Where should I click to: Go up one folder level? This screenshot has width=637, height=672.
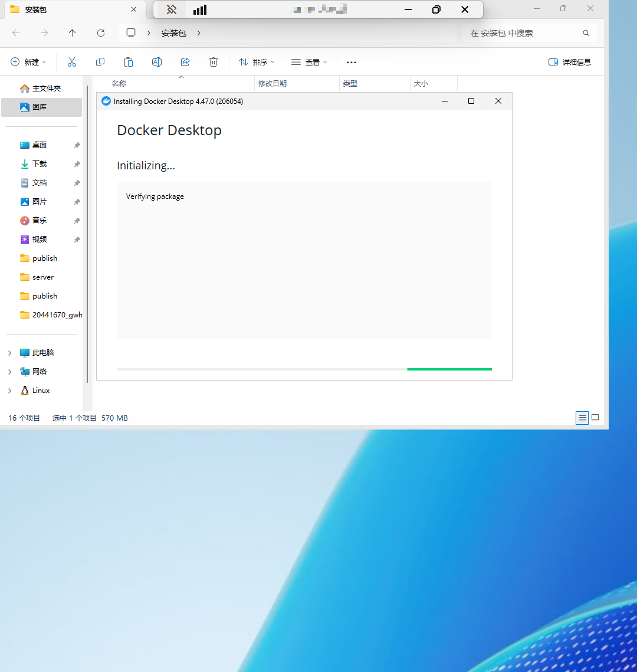[x=73, y=33]
